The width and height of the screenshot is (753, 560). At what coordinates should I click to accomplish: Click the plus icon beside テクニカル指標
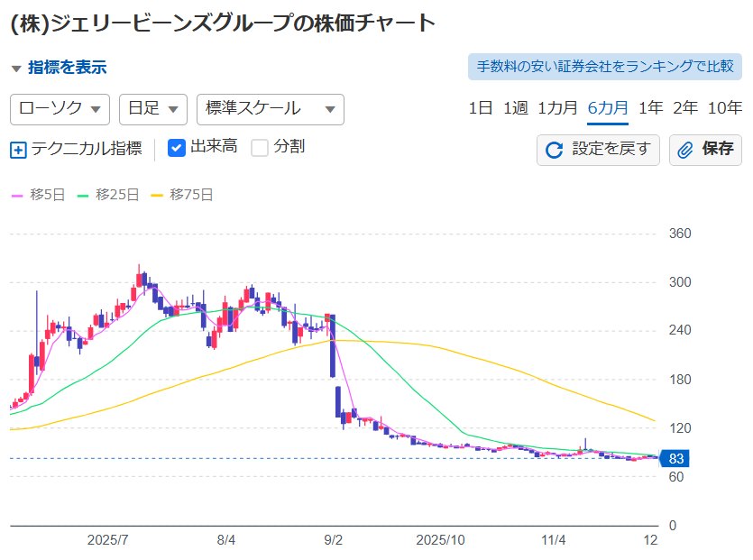(x=18, y=150)
